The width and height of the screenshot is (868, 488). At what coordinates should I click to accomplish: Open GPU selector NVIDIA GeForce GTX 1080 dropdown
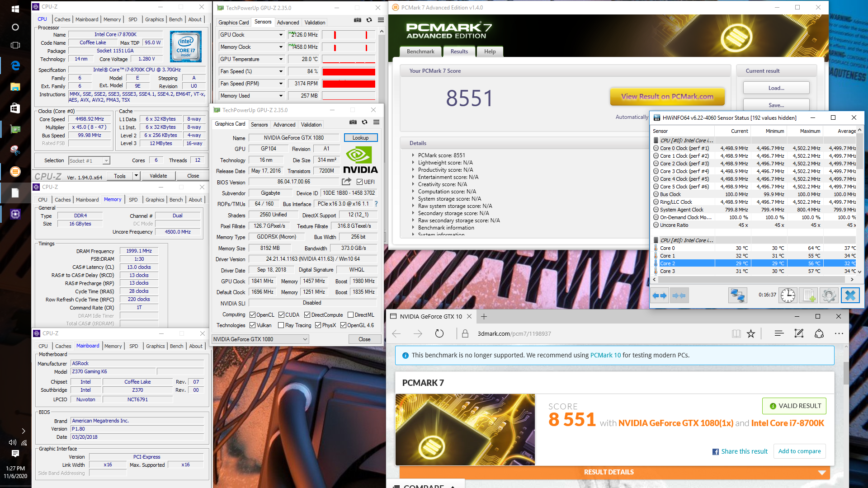pos(260,339)
